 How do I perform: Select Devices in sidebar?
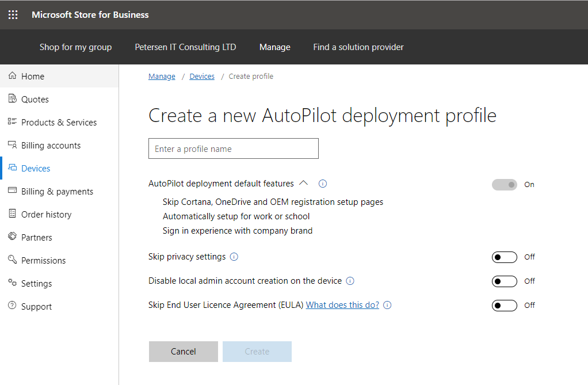tap(59, 169)
